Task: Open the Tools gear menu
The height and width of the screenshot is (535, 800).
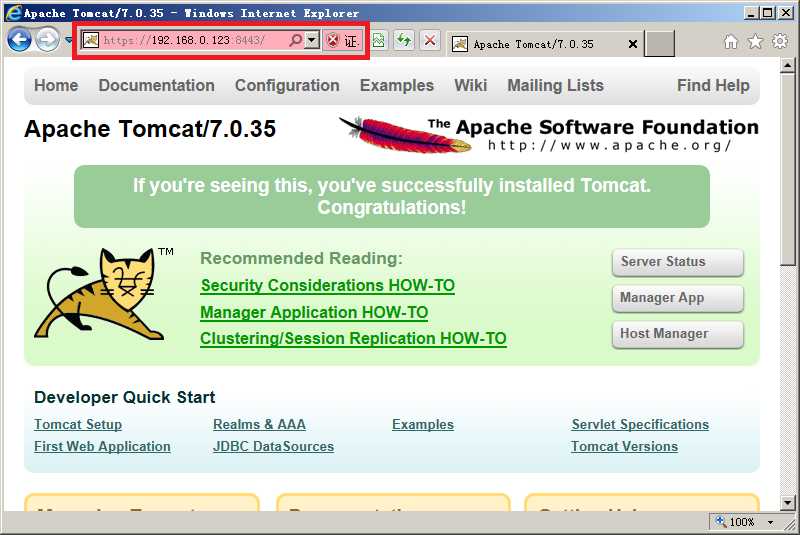Action: (780, 41)
